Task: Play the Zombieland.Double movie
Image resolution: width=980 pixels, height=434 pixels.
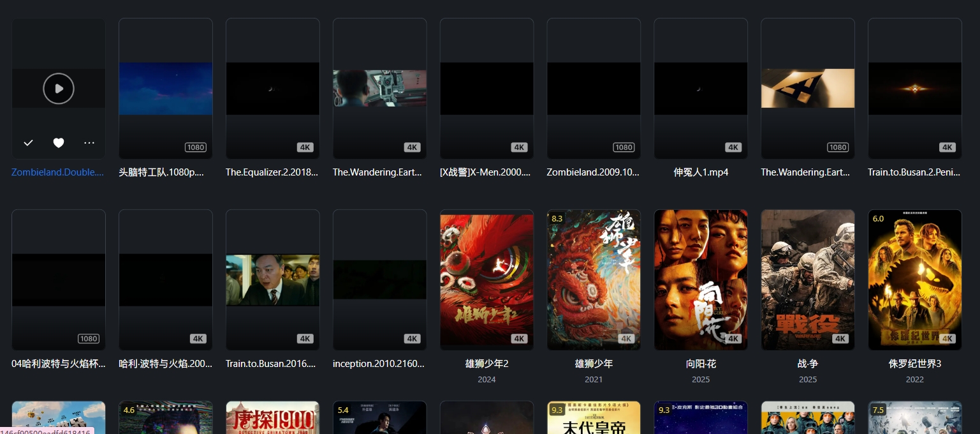Action: click(x=59, y=88)
